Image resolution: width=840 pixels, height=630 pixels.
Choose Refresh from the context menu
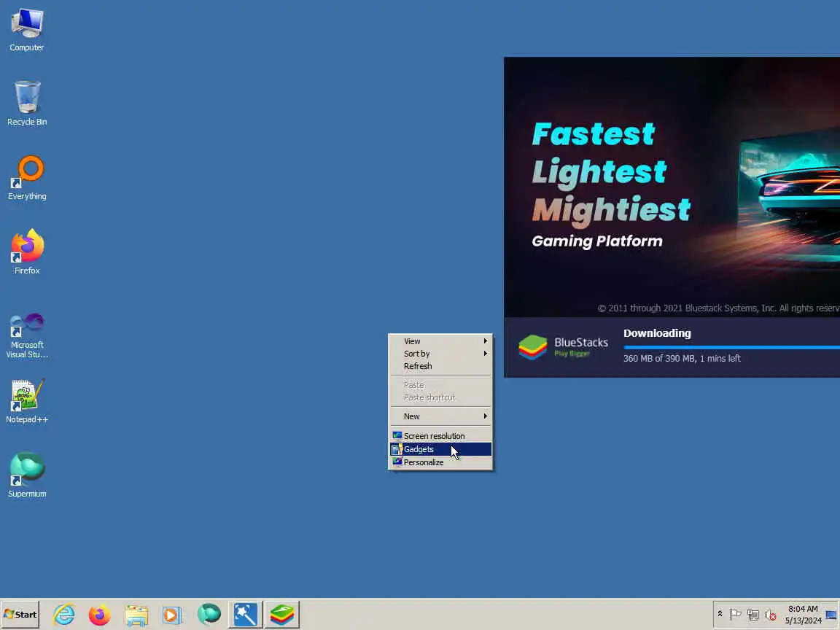point(440,366)
